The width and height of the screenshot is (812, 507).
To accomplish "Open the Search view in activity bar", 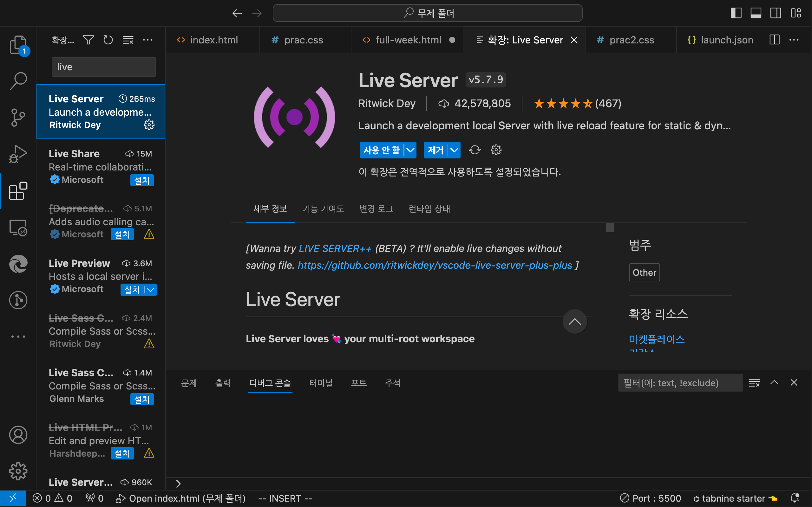I will (18, 81).
